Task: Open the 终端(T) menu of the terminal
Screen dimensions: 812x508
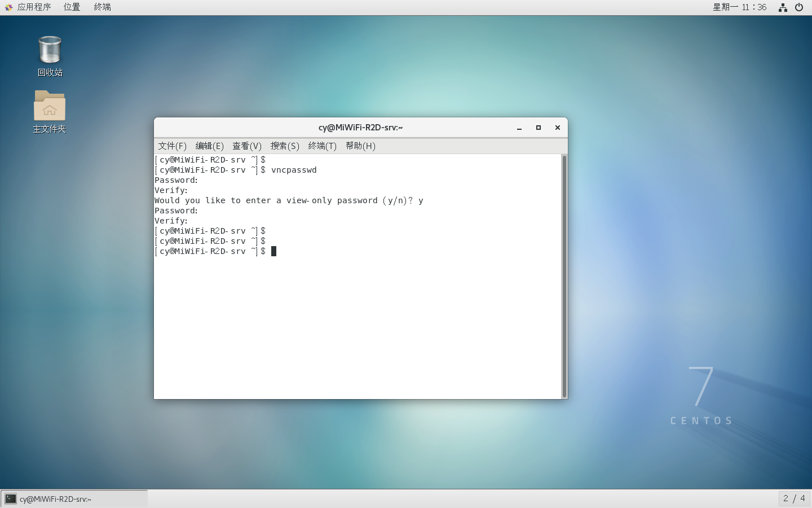Action: (x=322, y=146)
